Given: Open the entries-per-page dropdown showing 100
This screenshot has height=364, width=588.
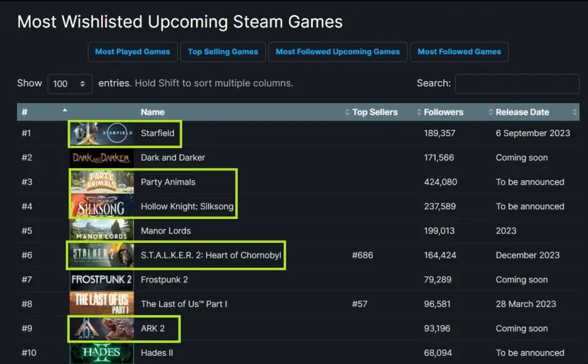Looking at the screenshot, I should [69, 84].
